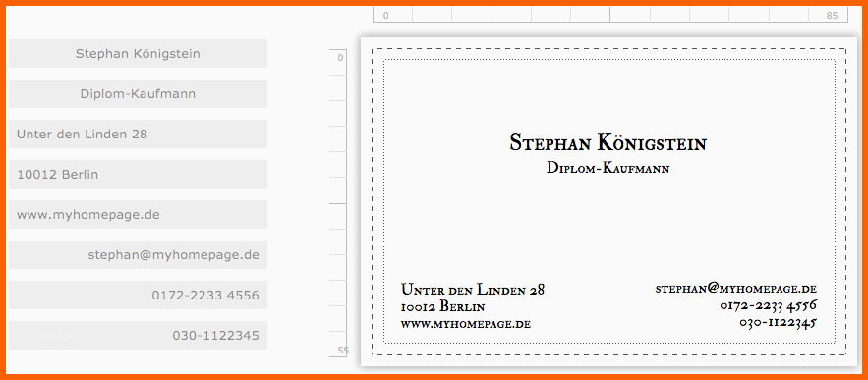The image size is (868, 380).
Task: Click the email address text on the card
Action: [x=736, y=289]
